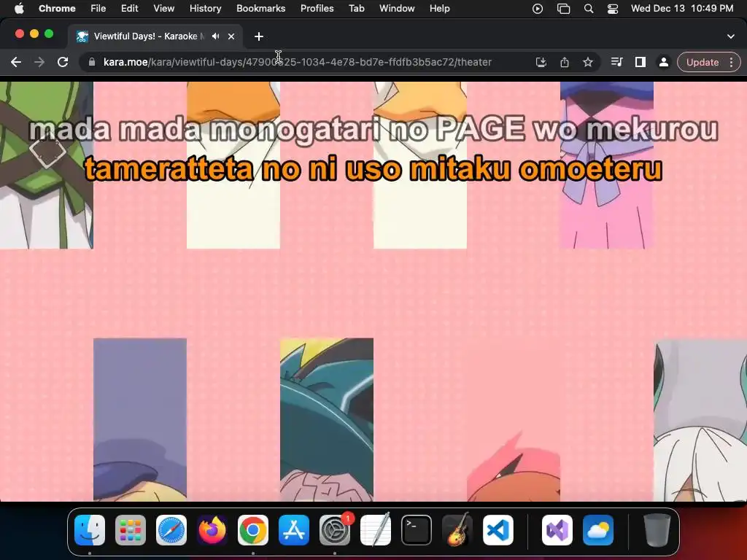Share this page via share icon
Viewport: 747px width, 560px height.
pos(565,62)
